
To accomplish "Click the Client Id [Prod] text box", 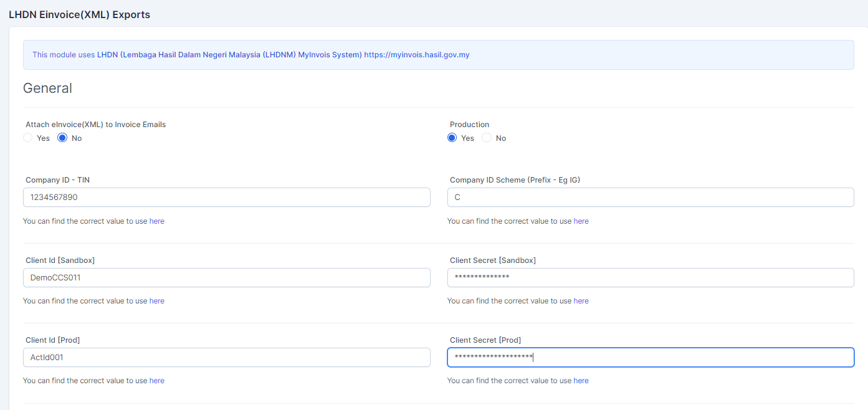I will pos(227,357).
